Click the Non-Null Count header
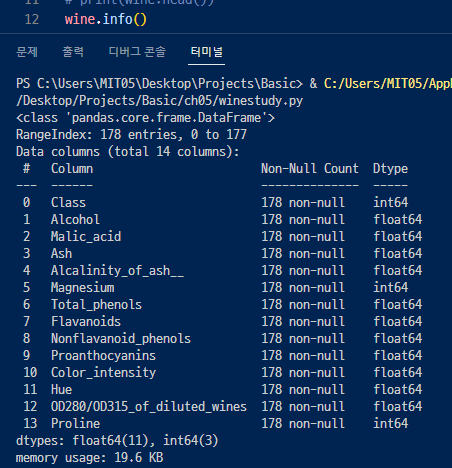This screenshot has width=452, height=468. 310,169
